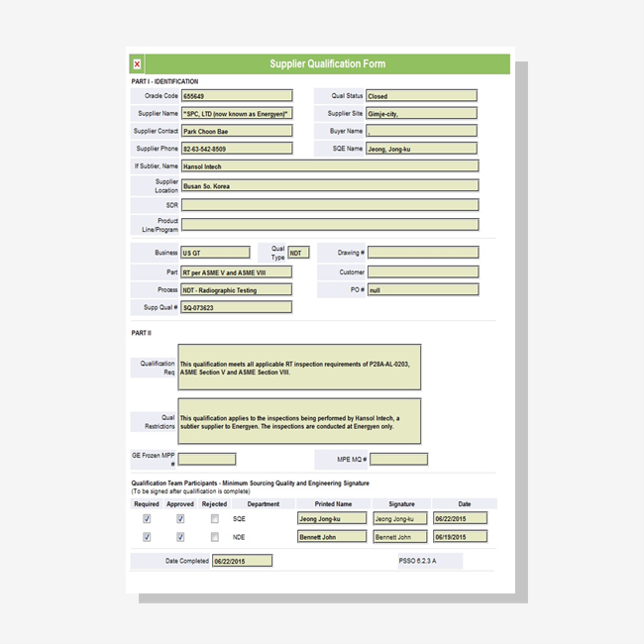Click the empty Drawing # field
Image resolution: width=644 pixels, height=644 pixels.
423,253
